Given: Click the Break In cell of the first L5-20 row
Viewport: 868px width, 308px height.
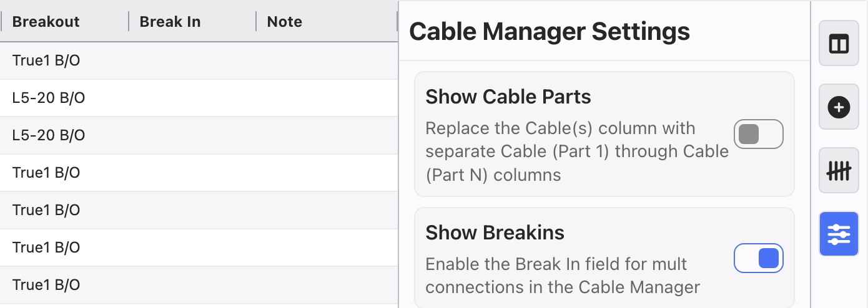Looking at the screenshot, I should [x=191, y=98].
